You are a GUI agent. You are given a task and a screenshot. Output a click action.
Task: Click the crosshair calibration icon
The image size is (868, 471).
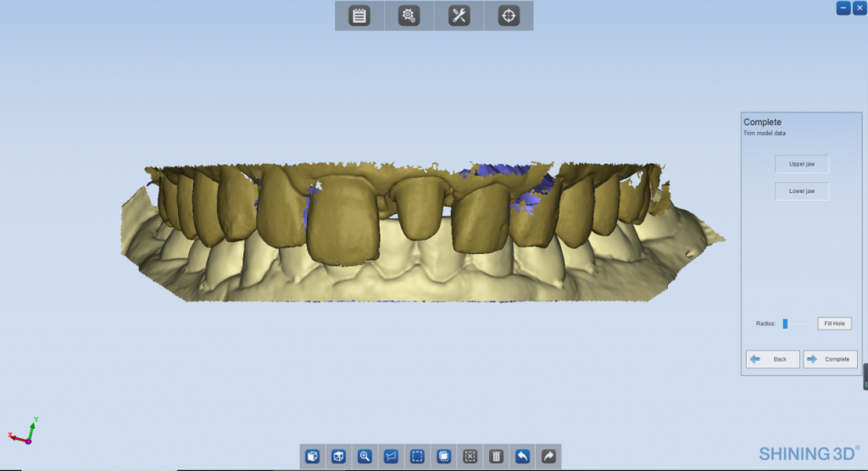click(x=509, y=15)
